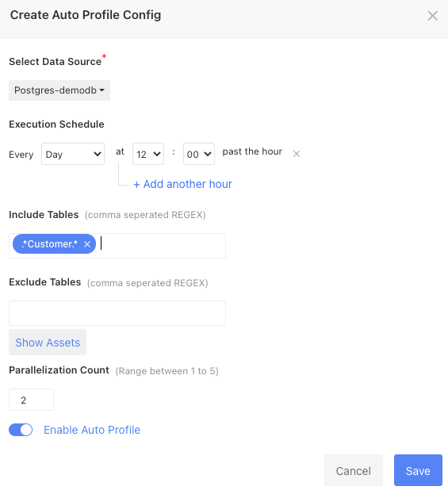Click the chevron arrow in Day selector
The image size is (448, 494).
point(98,154)
